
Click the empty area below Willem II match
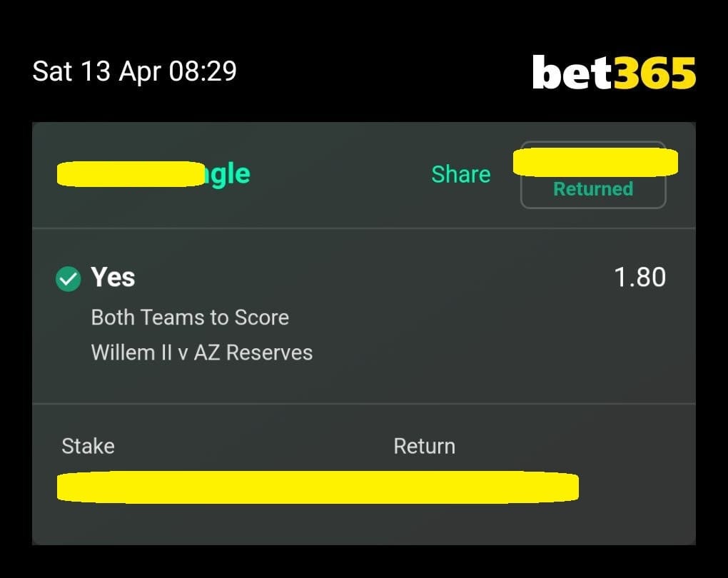click(363, 384)
